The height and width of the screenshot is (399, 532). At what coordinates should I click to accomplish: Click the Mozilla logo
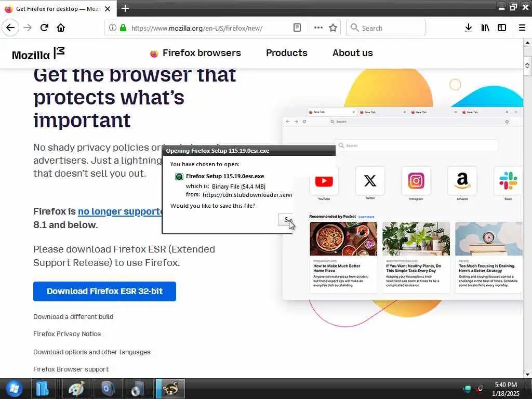click(x=38, y=54)
